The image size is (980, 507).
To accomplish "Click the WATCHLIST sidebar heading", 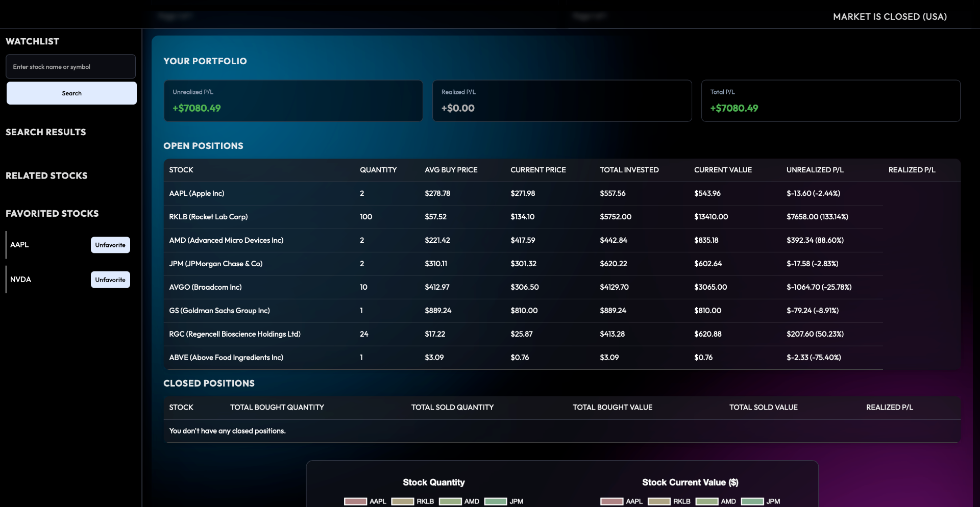I will click(x=32, y=41).
